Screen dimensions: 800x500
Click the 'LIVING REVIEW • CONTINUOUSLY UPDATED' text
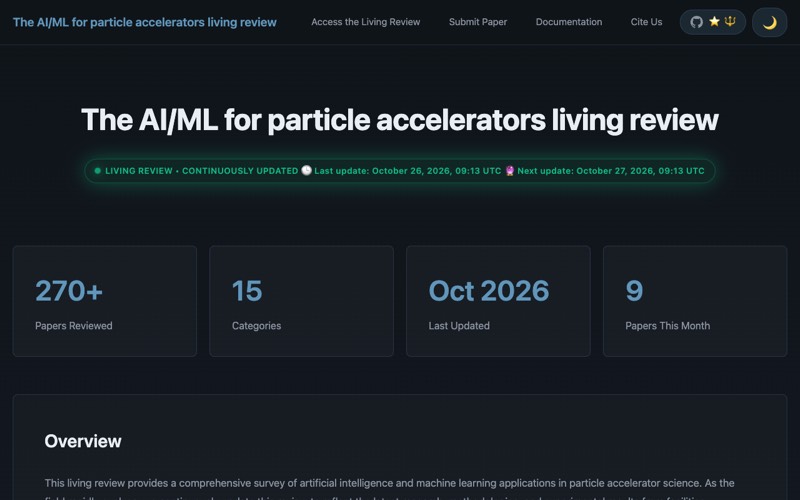click(202, 171)
